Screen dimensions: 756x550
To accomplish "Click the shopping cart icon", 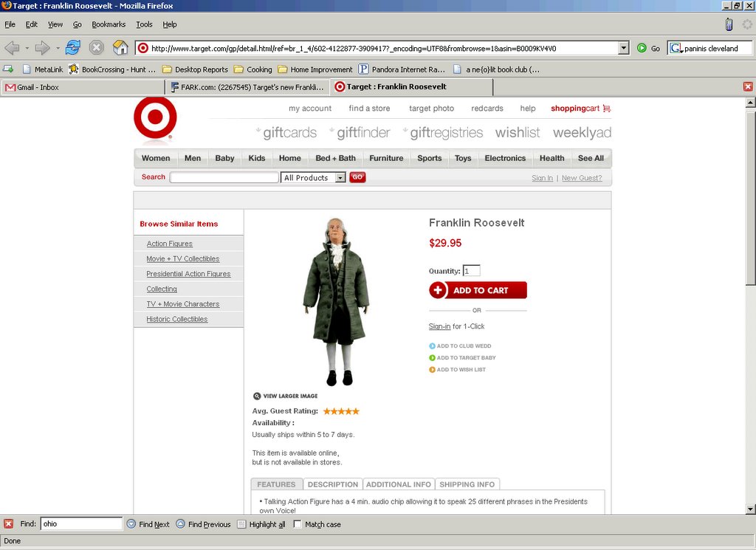I will click(x=607, y=109).
